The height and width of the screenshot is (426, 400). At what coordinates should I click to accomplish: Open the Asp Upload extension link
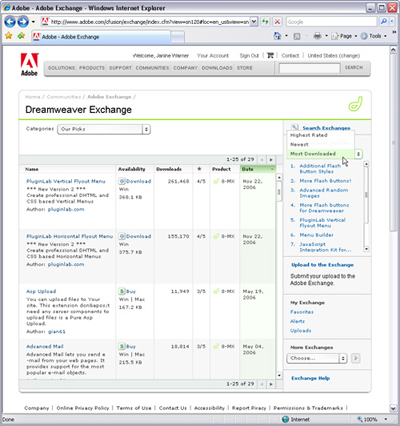41,291
